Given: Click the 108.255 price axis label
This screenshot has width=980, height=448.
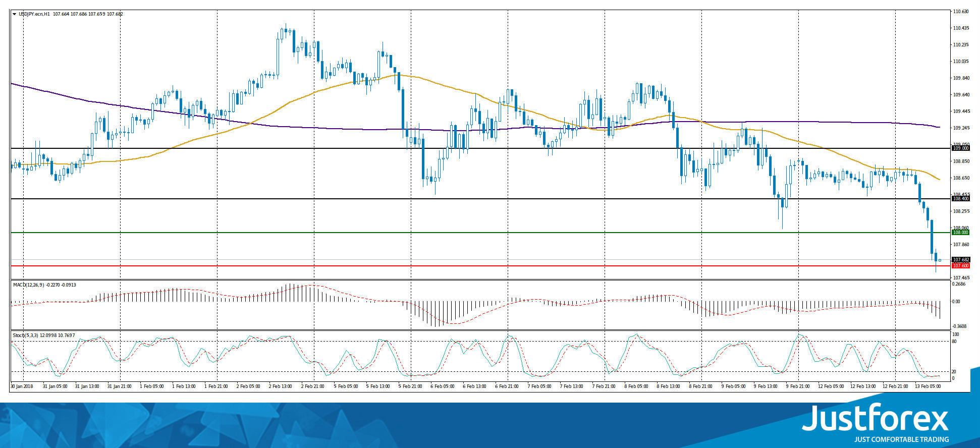Looking at the screenshot, I should pos(961,211).
